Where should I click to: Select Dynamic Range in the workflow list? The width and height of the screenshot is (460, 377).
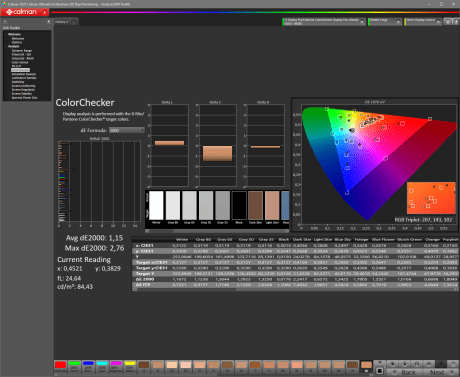22,50
